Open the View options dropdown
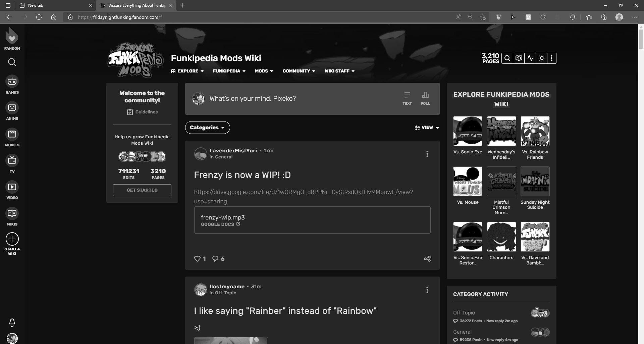 [427, 128]
